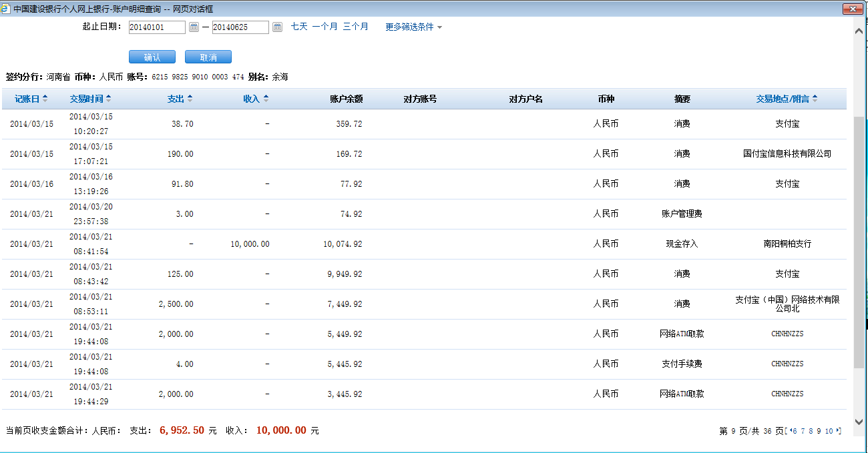Image resolution: width=868 pixels, height=453 pixels.
Task: Select the 七天 date range link
Action: point(299,27)
